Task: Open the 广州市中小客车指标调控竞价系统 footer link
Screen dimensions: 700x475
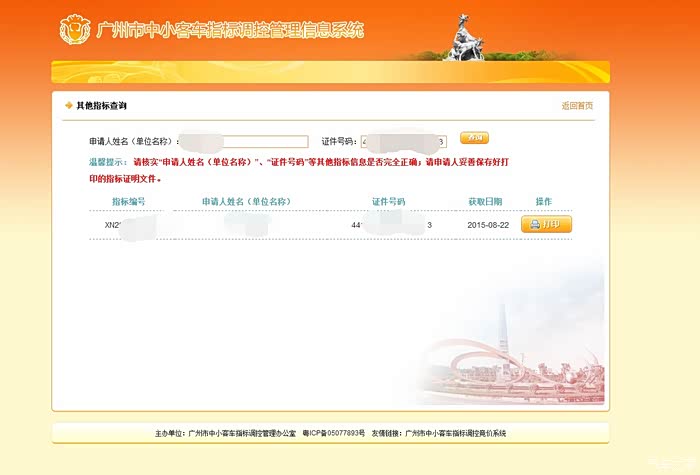Action: point(455,433)
